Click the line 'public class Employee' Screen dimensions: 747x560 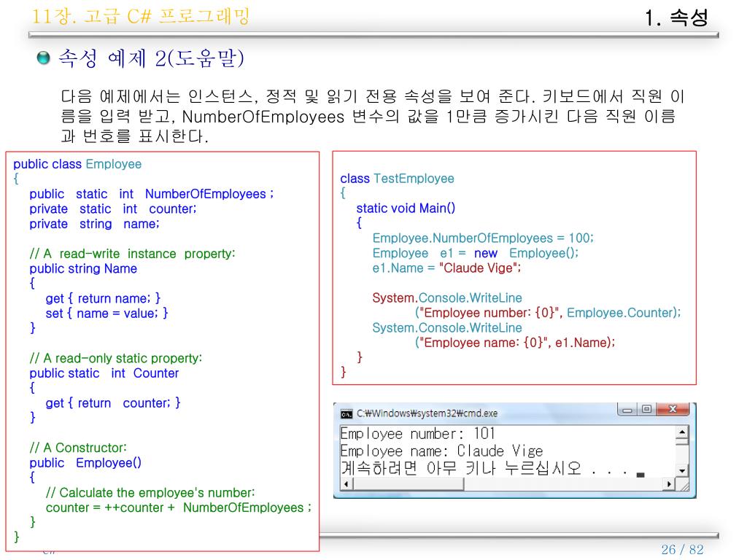[77, 164]
